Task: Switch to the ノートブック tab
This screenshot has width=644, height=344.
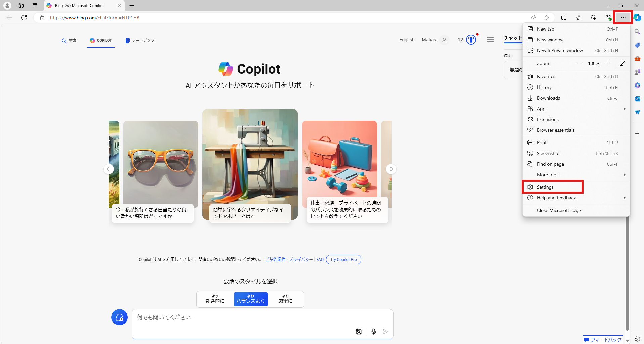Action: [140, 40]
